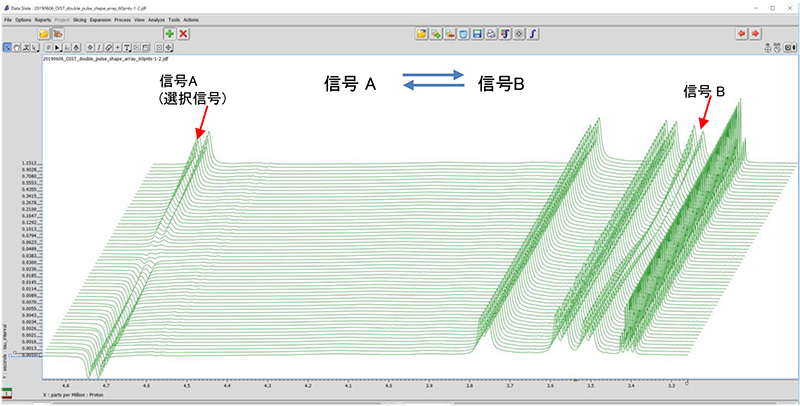The image size is (800, 406).
Task: Click the brown animal file browser icon
Action: (x=58, y=34)
